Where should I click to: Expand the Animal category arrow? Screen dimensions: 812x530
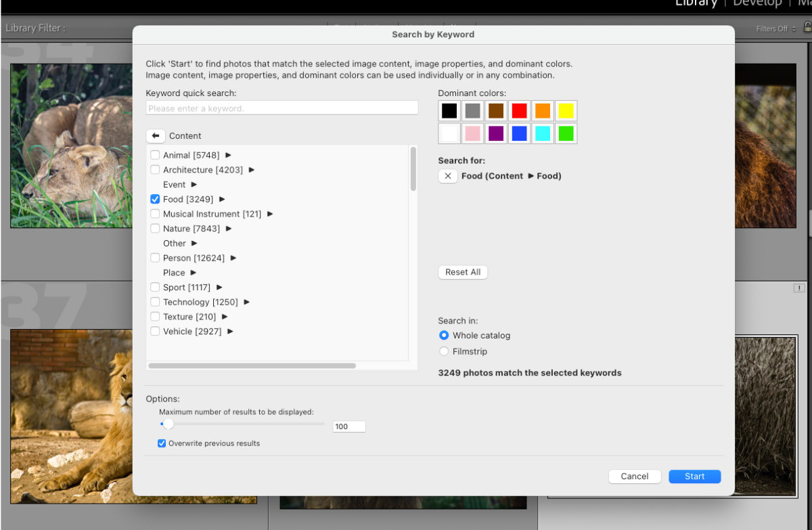point(228,155)
